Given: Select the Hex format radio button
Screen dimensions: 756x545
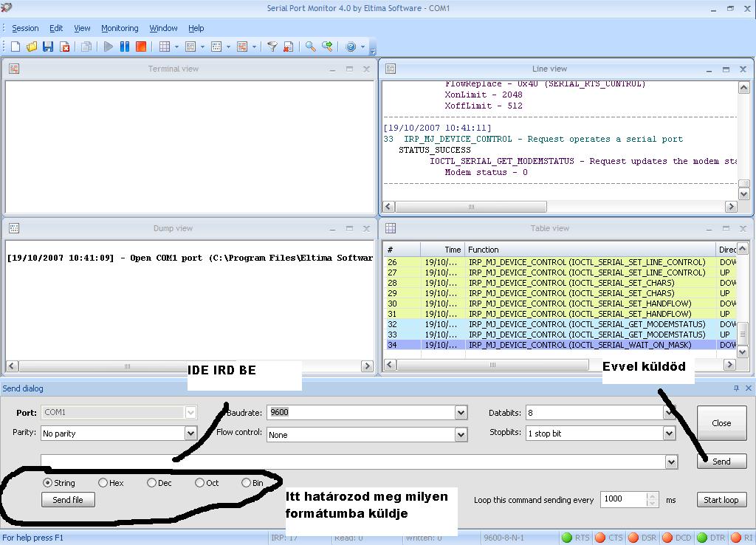Looking at the screenshot, I should tap(103, 483).
